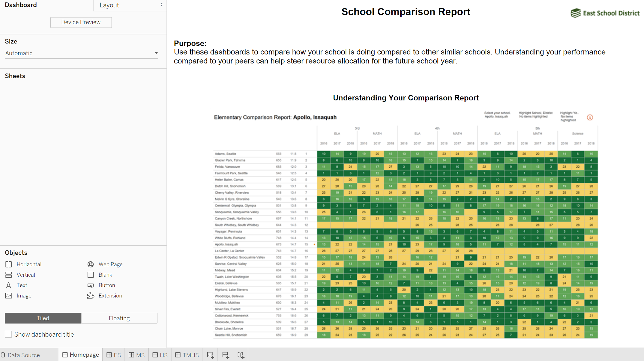Pick the Text object icon
This screenshot has height=361, width=644.
click(9, 285)
